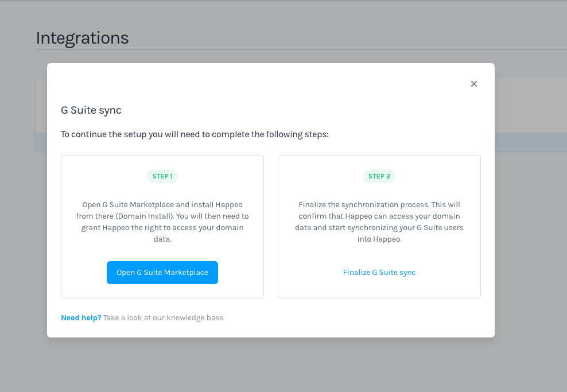This screenshot has height=392, width=567.
Task: Click the STEP 2 green badge
Action: coord(379,176)
